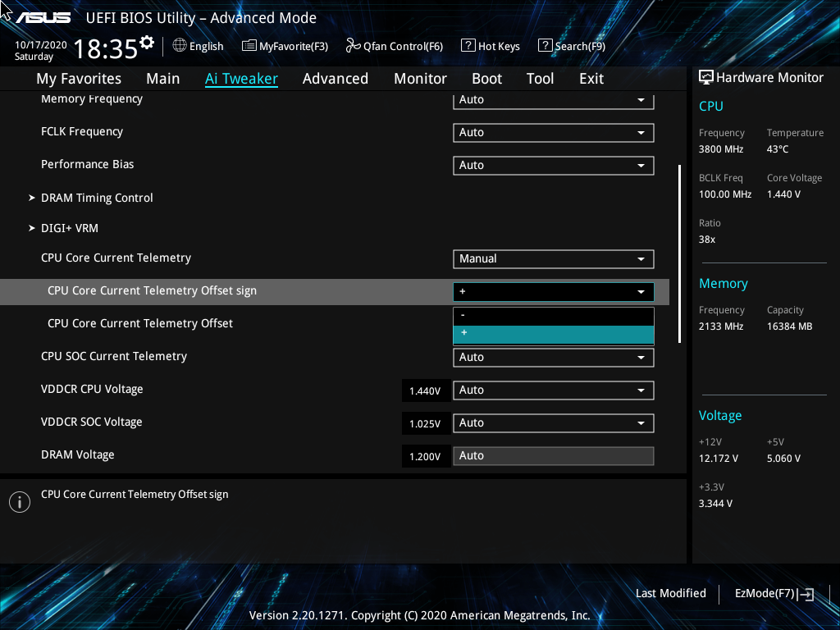Go to the Advanced tab
The width and height of the screenshot is (840, 630).
(336, 79)
